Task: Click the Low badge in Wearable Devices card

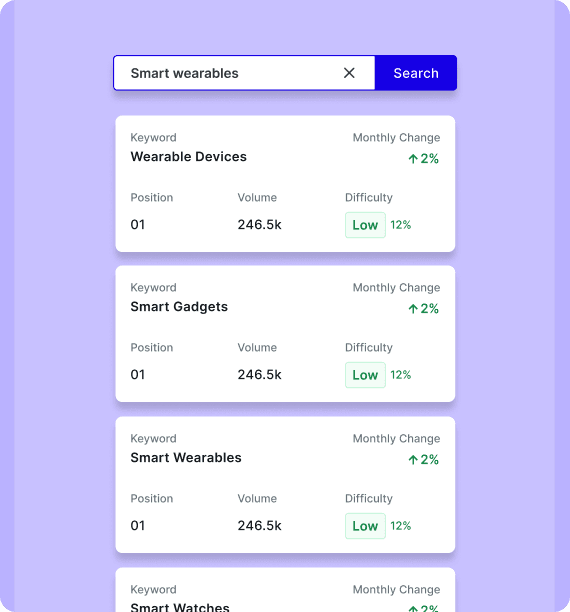Action: tap(365, 225)
